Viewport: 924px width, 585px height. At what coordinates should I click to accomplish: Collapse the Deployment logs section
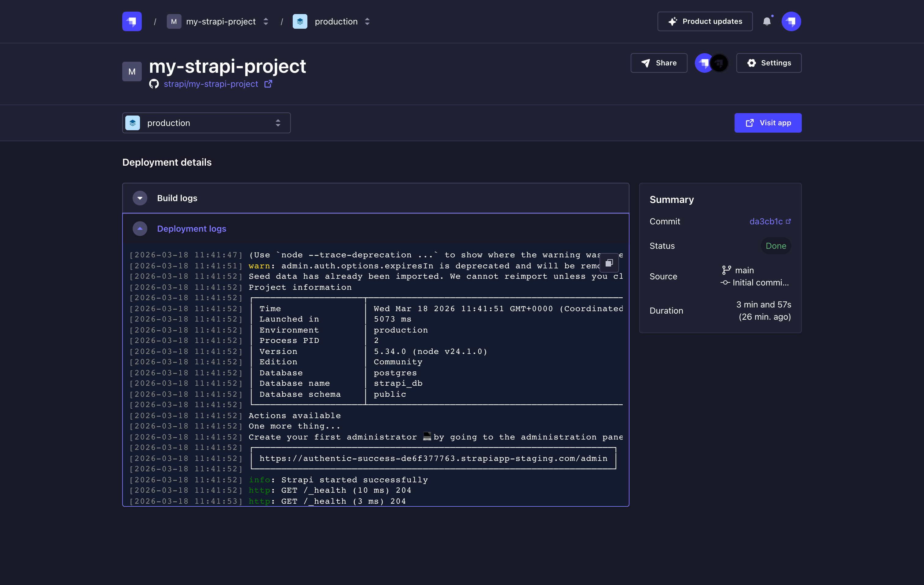pos(140,229)
